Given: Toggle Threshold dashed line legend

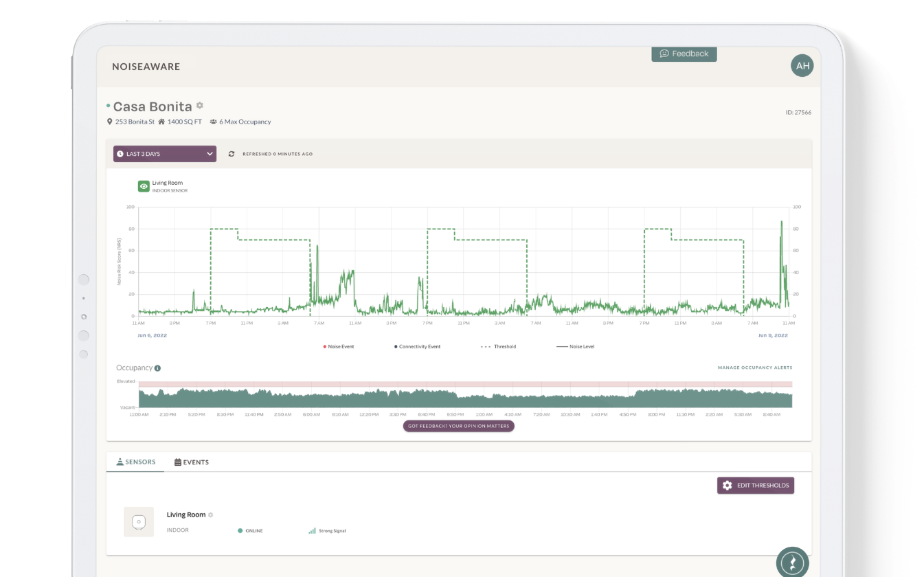Looking at the screenshot, I should point(498,347).
